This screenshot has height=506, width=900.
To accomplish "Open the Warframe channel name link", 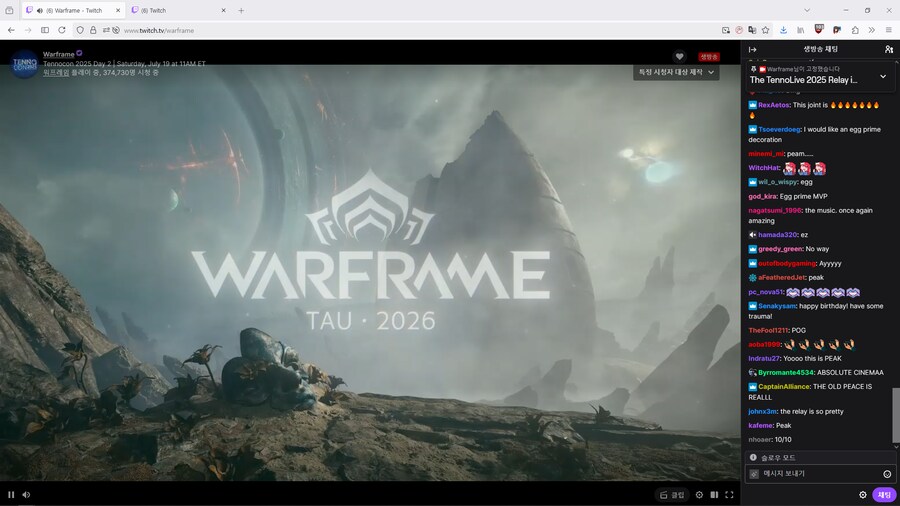I will [x=59, y=55].
